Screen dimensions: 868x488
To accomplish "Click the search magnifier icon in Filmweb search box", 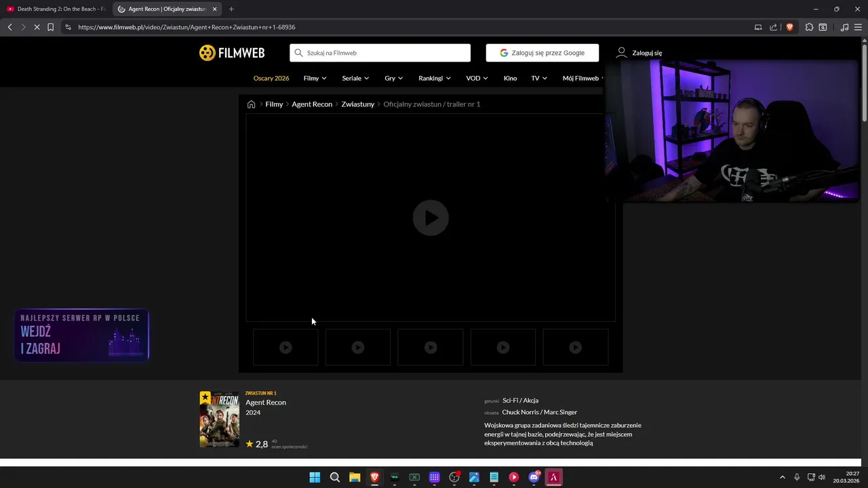I will (298, 53).
